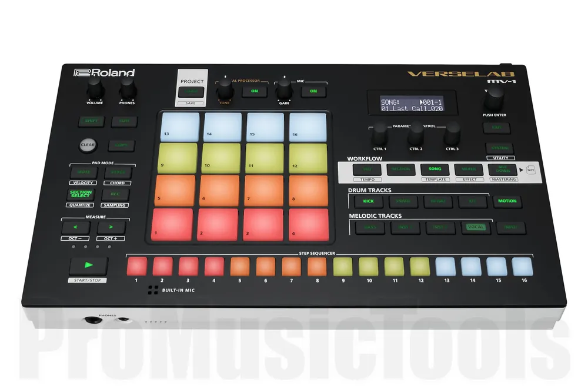Switch to the SONG workflow button
This screenshot has height=392, width=588.
point(435,170)
